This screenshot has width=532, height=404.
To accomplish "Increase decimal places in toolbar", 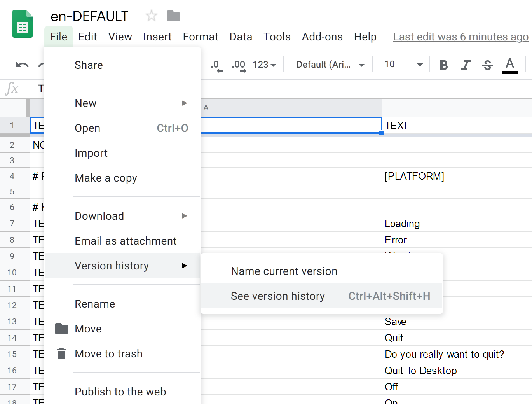I will pos(239,65).
